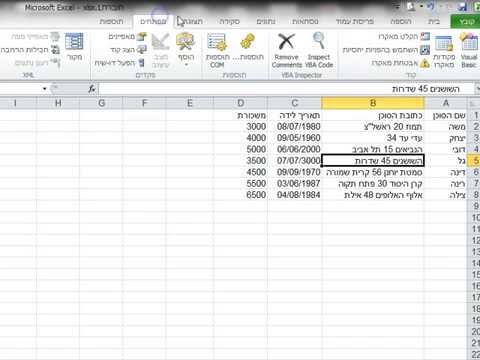Open the Macros (פקודות מאקרו) list
The height and width of the screenshot is (360, 480).
444,51
